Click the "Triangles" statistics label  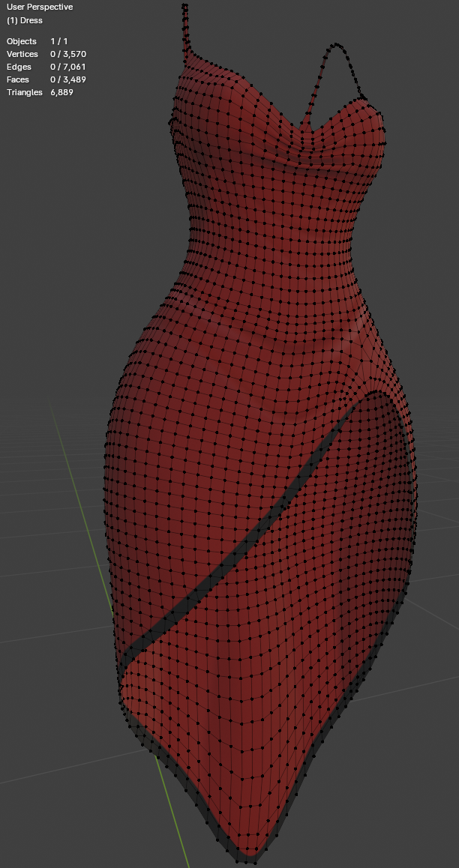(x=24, y=92)
